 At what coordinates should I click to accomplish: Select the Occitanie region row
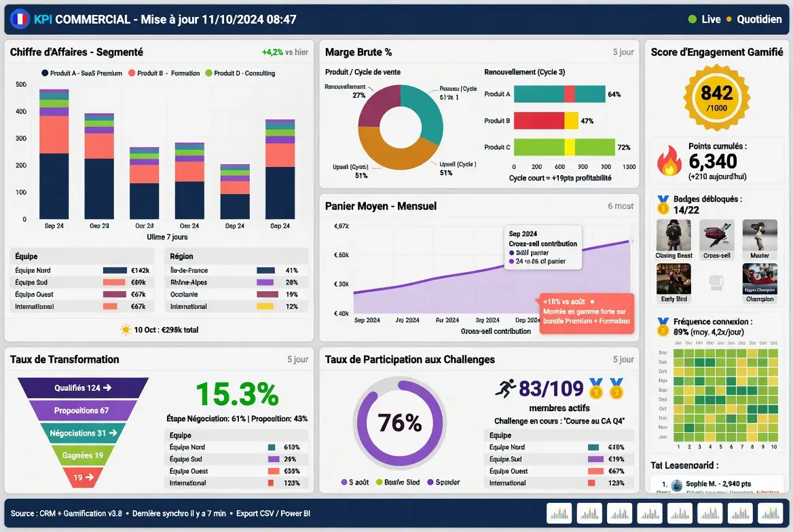[236, 294]
